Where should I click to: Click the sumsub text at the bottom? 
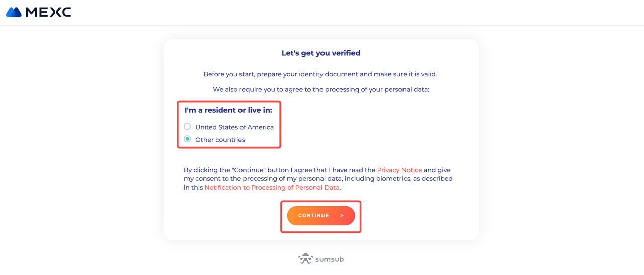click(x=330, y=259)
